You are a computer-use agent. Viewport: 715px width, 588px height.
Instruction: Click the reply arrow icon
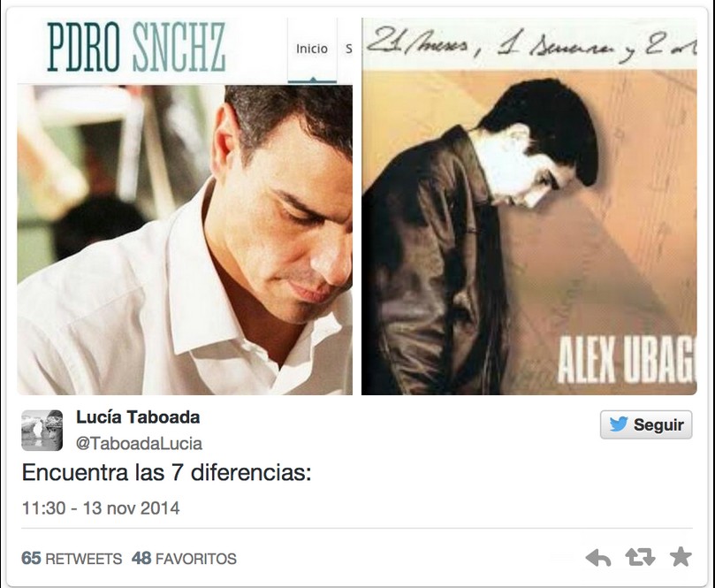[x=597, y=557]
